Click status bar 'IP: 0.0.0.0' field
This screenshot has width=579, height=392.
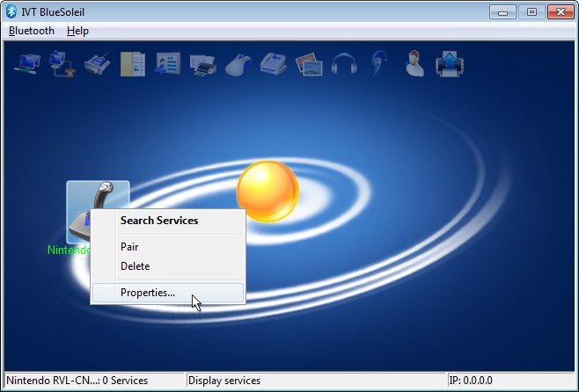[x=511, y=381]
